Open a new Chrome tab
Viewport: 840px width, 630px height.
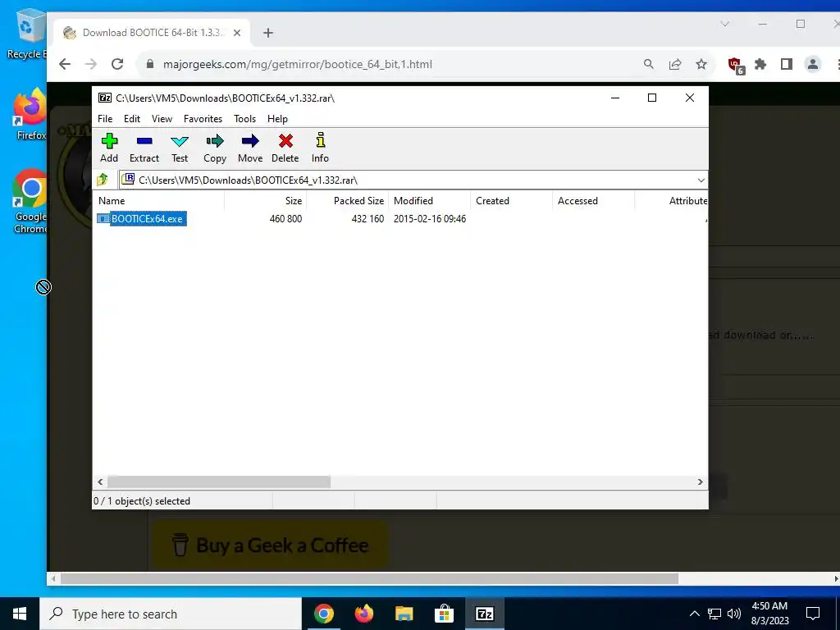pyautogui.click(x=268, y=33)
